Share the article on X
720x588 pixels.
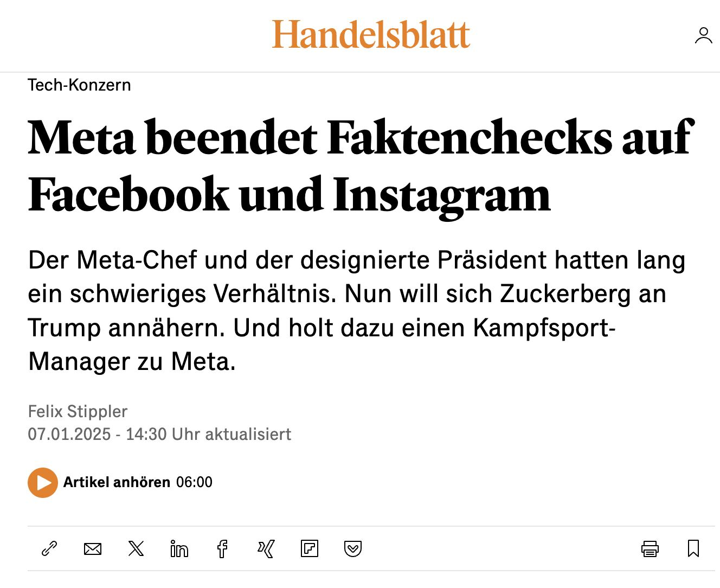tap(136, 549)
